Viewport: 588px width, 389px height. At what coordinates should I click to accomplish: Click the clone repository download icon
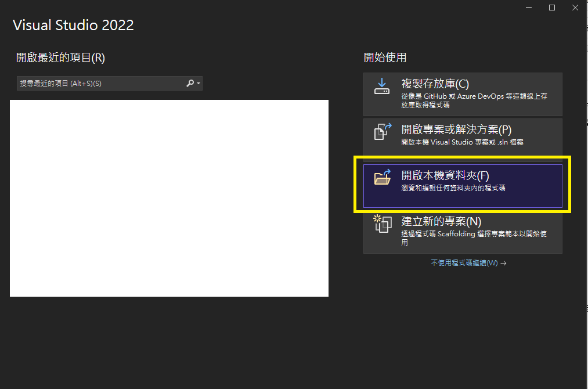point(382,87)
